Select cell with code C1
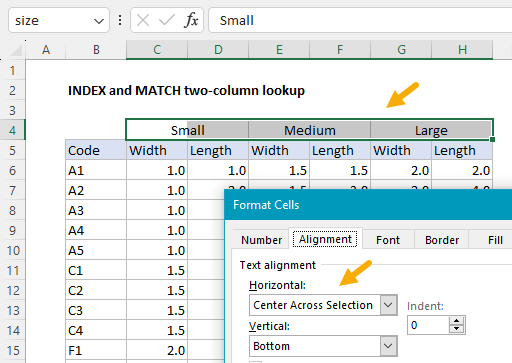 [x=96, y=270]
